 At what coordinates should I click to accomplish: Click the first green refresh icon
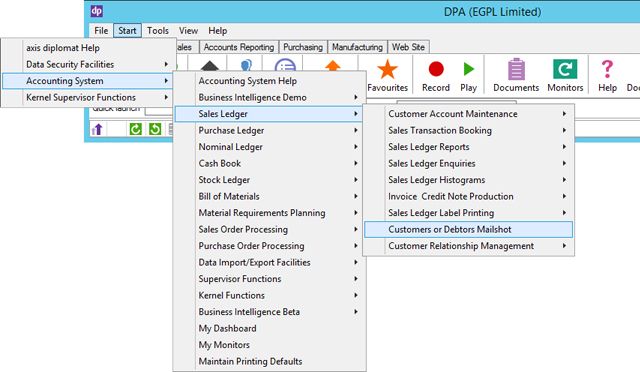[136, 129]
